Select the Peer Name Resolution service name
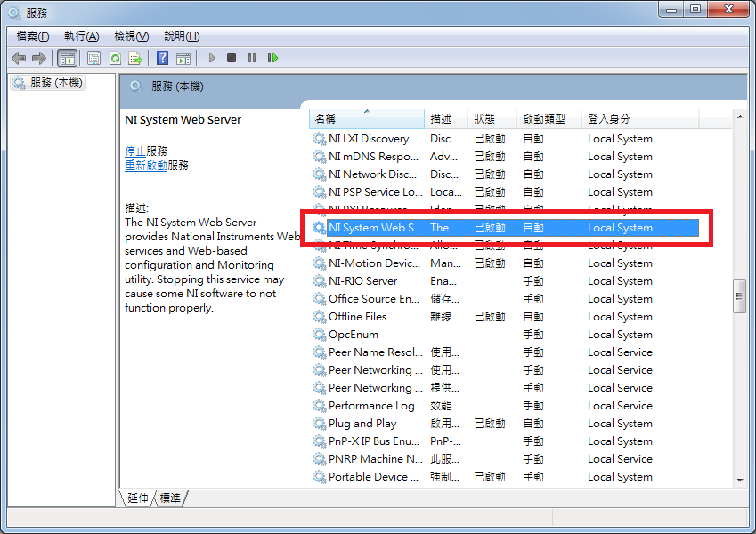Image resolution: width=756 pixels, height=534 pixels. pyautogui.click(x=376, y=352)
